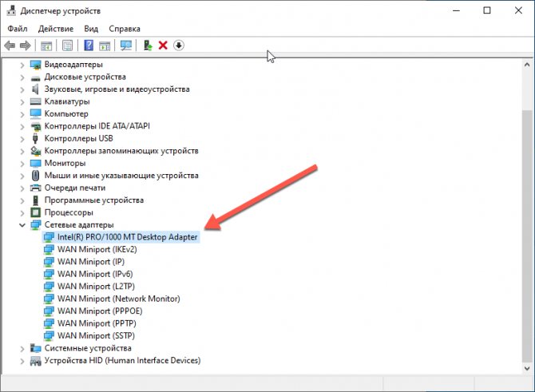Expand Звуковые, игровые и видеоустройства node

point(22,89)
